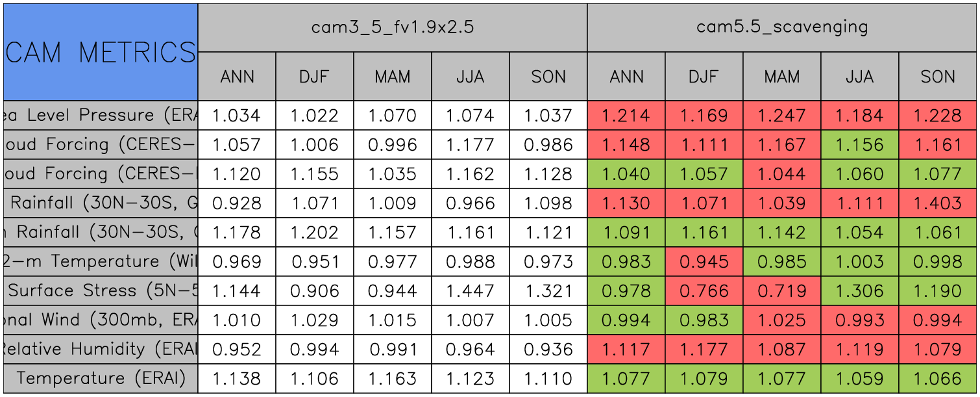Image resolution: width=980 pixels, height=397 pixels.
Task: Click the red cell showing 1.403
Action: pos(937,203)
